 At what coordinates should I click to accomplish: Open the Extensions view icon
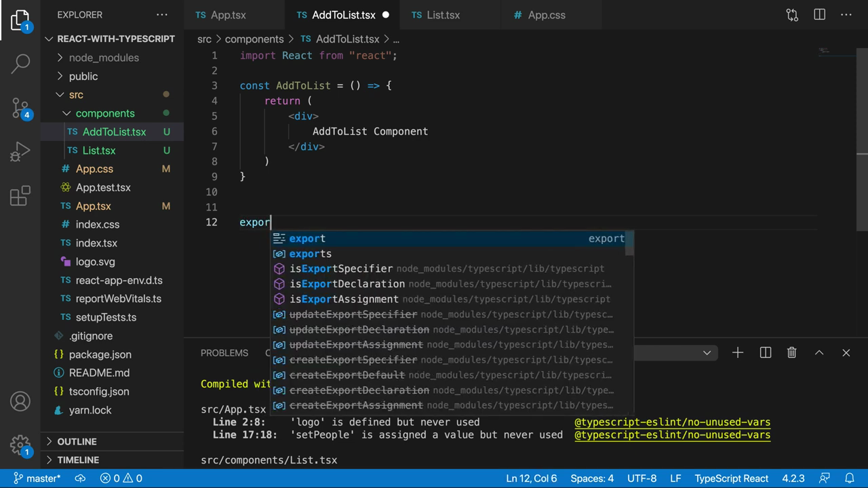click(x=20, y=196)
